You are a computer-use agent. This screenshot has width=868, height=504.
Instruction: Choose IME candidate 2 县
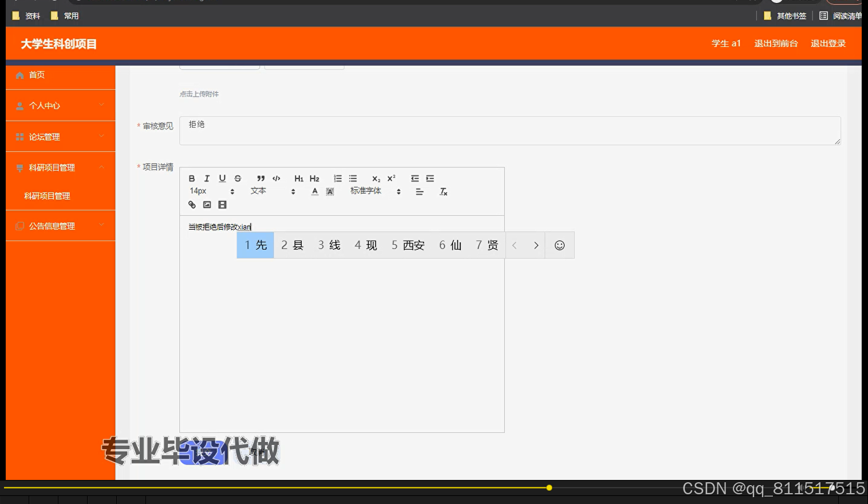pos(292,245)
